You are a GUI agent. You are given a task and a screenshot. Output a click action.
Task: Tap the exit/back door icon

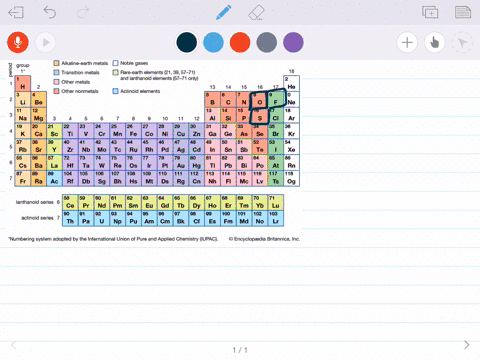point(16,12)
